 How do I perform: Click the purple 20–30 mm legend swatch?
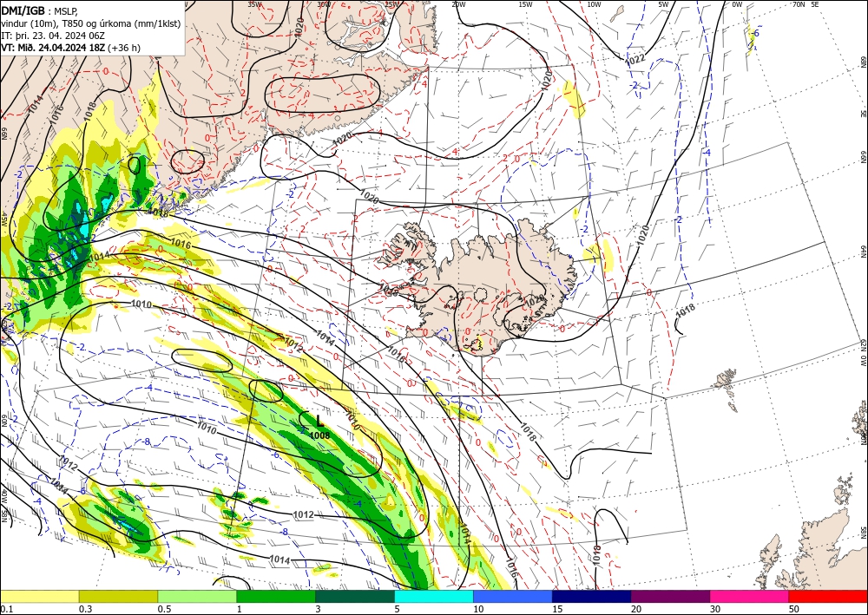click(670, 596)
